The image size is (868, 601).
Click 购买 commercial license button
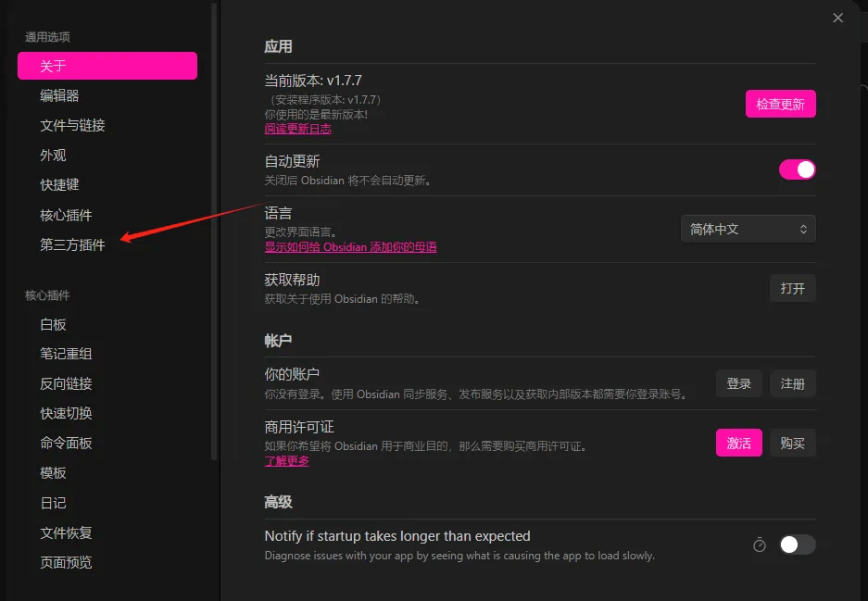(x=792, y=443)
